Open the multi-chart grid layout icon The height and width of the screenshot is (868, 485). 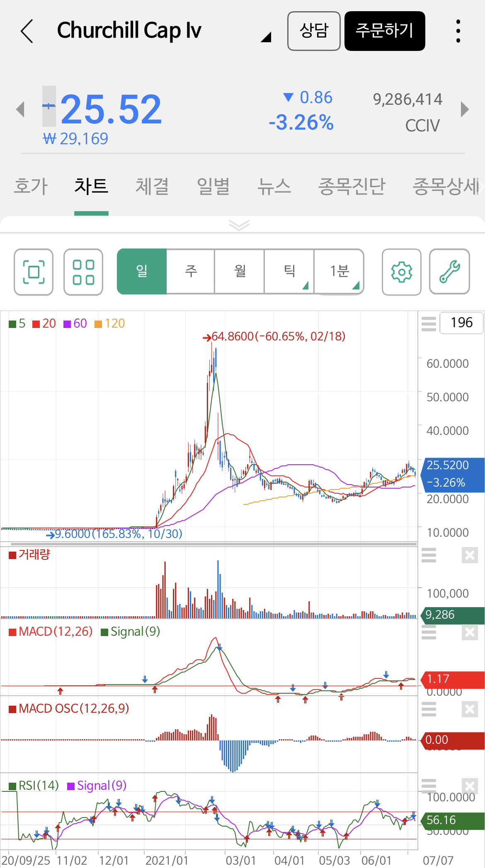click(83, 272)
